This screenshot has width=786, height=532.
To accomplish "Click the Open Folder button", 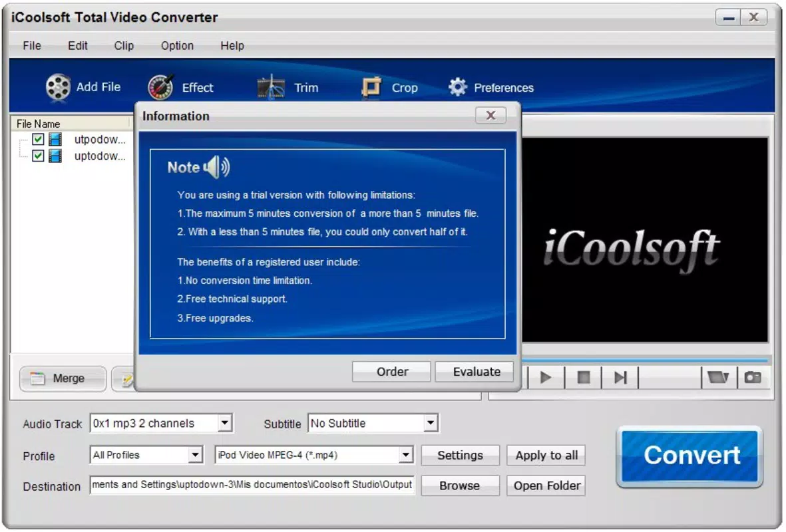I will coord(546,485).
